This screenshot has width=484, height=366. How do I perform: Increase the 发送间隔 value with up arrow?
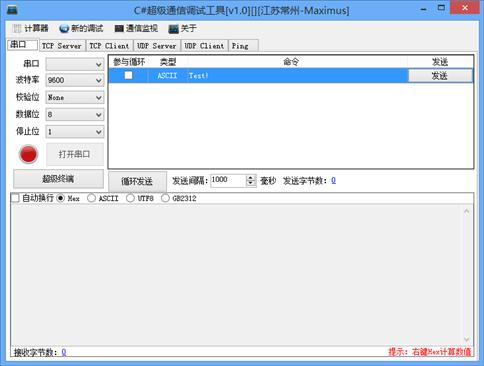click(251, 178)
